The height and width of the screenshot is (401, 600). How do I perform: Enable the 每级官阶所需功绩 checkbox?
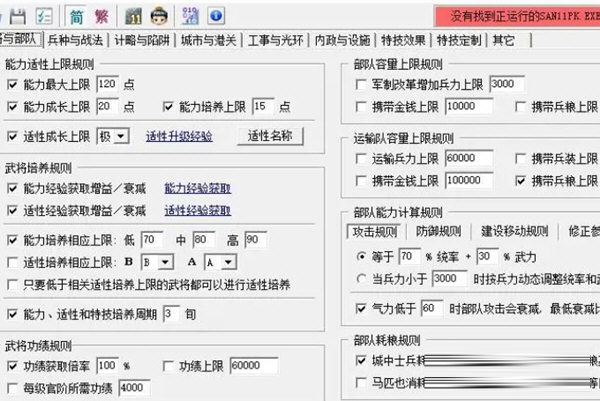12,388
